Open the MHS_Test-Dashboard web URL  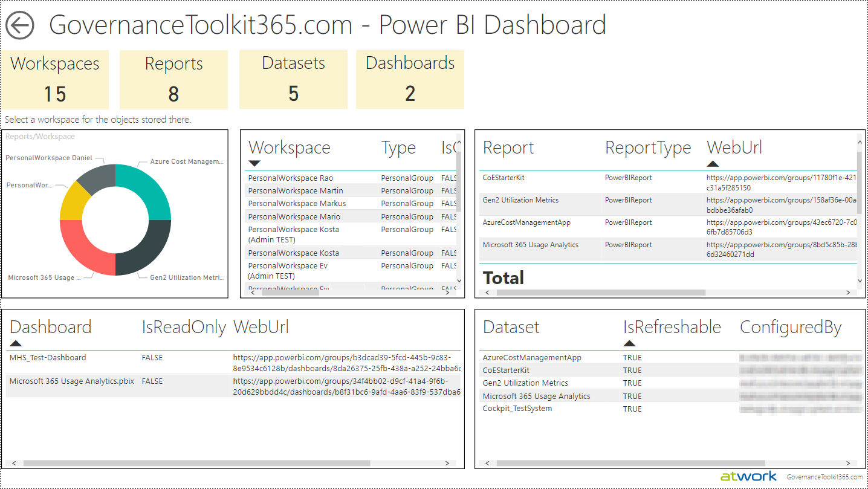[x=346, y=363]
